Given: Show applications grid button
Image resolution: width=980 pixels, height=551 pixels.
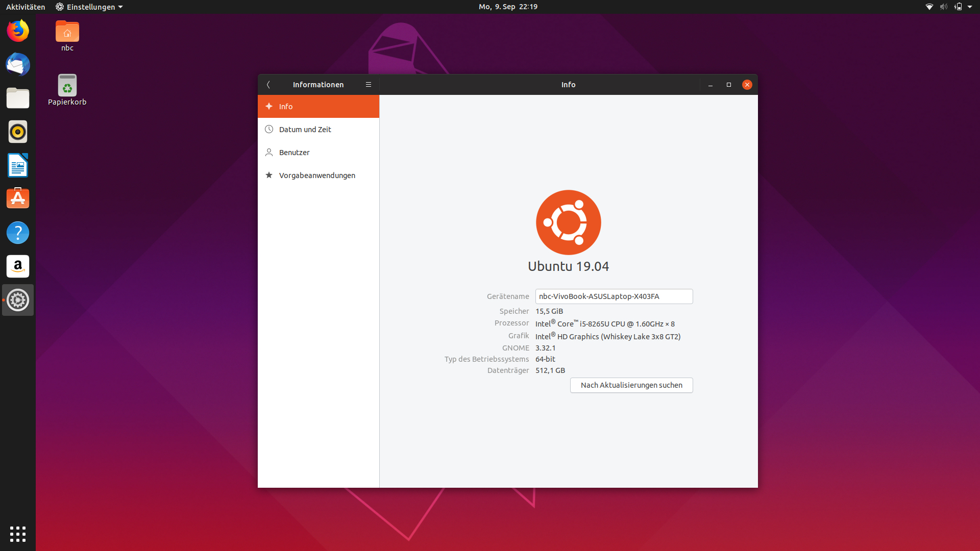Looking at the screenshot, I should click(18, 534).
